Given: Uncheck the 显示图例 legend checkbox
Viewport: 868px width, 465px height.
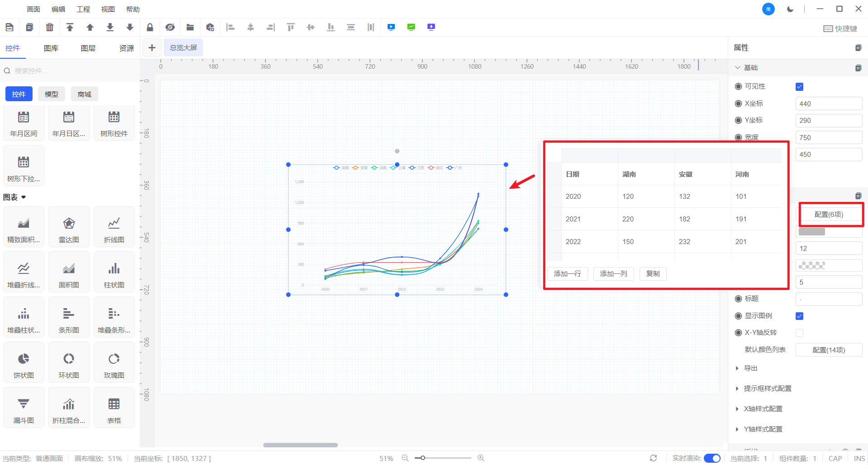Looking at the screenshot, I should tap(799, 316).
